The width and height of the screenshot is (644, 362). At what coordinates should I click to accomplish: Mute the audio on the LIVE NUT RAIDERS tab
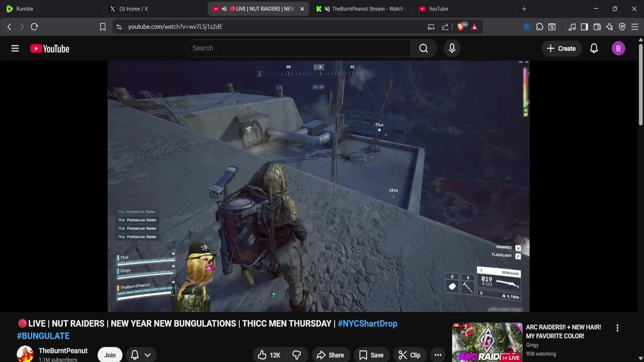[x=224, y=9]
